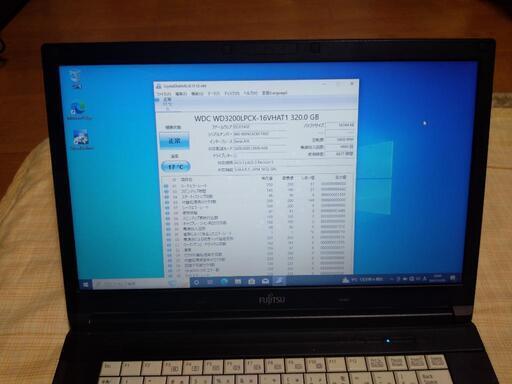Open the ディスク menu
The height and width of the screenshot is (384, 512).
(x=232, y=93)
